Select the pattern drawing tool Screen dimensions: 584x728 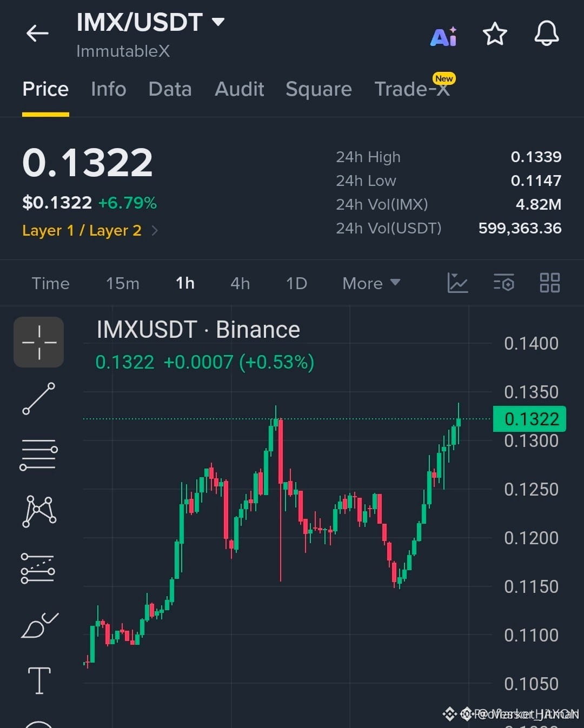click(x=39, y=511)
